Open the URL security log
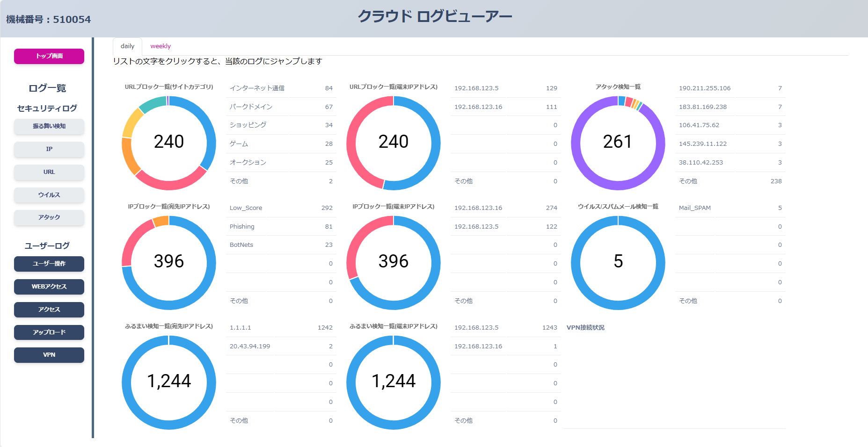868x447 pixels. (x=49, y=172)
